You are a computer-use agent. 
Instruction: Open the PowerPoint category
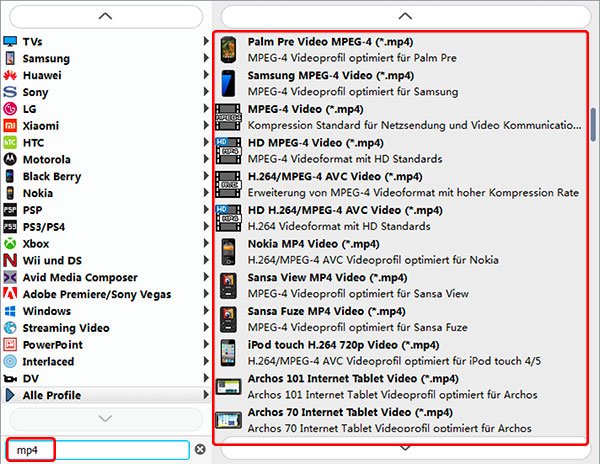click(106, 344)
